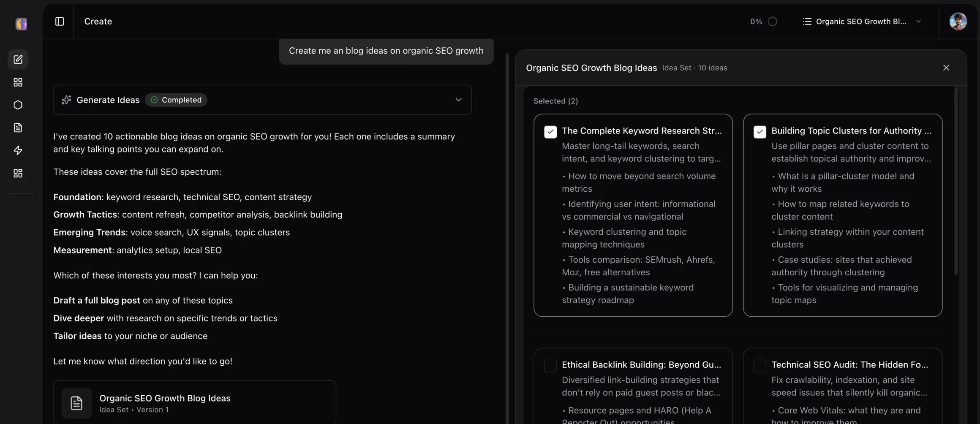Click the Selected (2) label

[555, 101]
